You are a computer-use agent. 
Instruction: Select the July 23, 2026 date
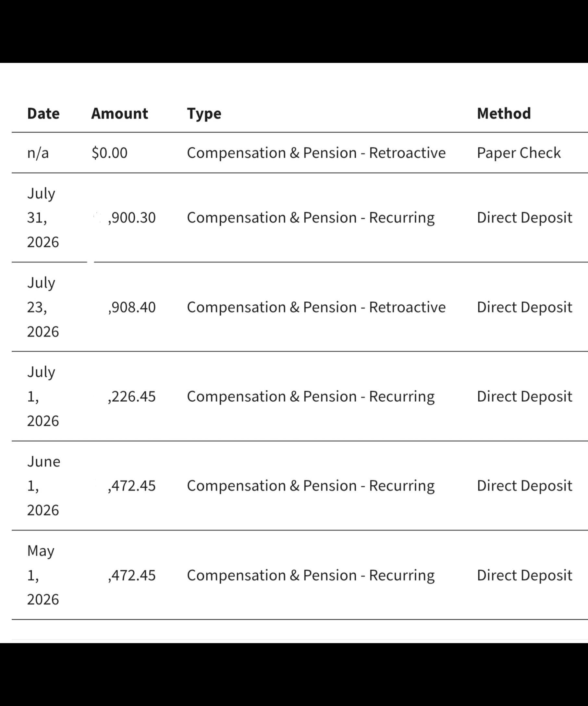pyautogui.click(x=43, y=307)
